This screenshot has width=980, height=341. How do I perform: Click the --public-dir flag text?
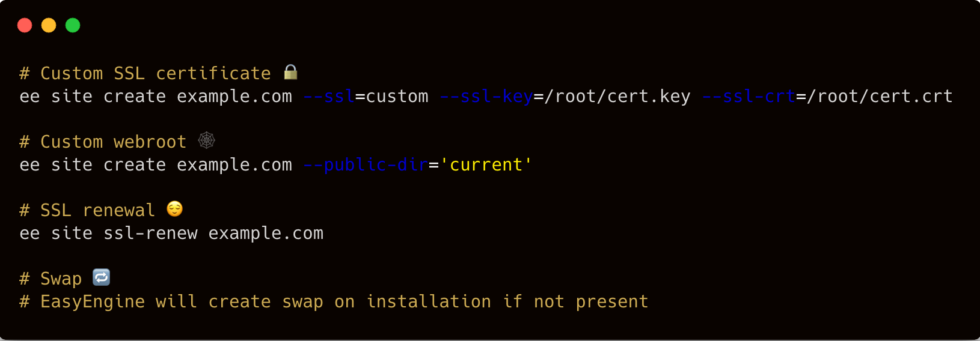[366, 165]
